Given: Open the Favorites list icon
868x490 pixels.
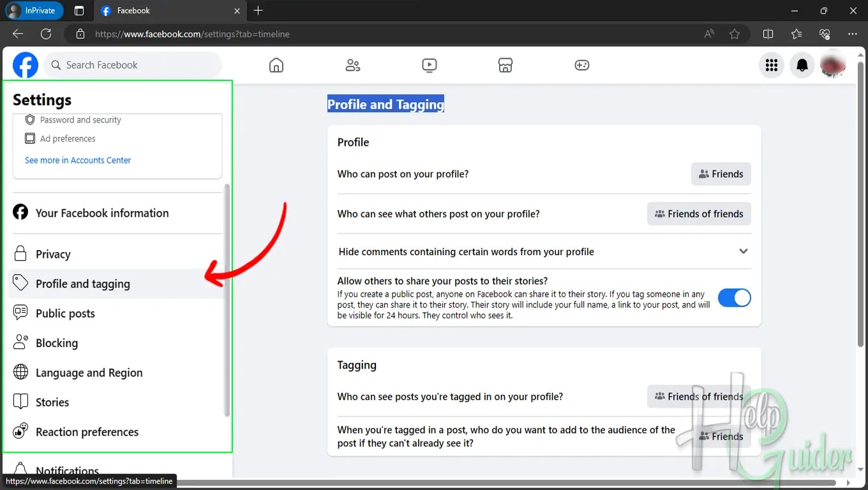Looking at the screenshot, I should (797, 34).
